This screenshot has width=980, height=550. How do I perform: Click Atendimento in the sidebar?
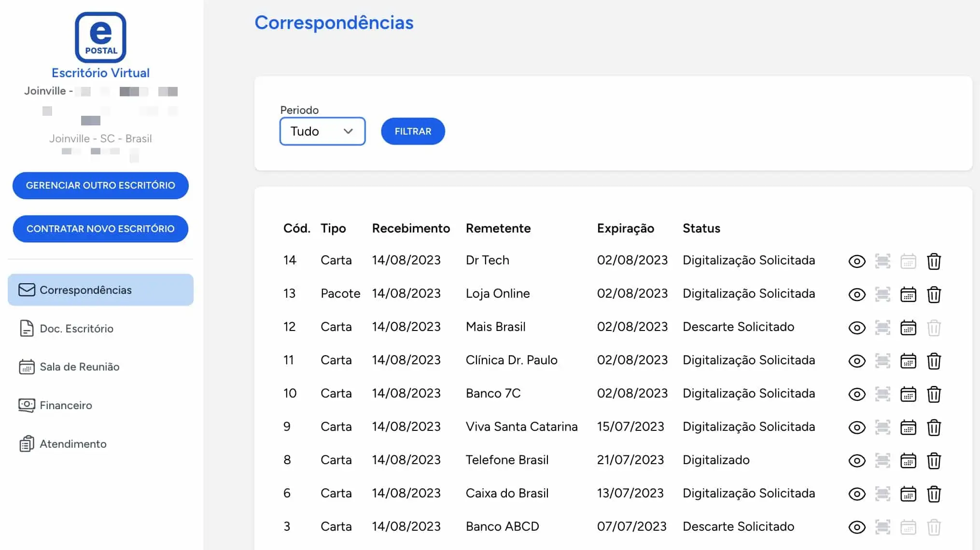coord(73,444)
